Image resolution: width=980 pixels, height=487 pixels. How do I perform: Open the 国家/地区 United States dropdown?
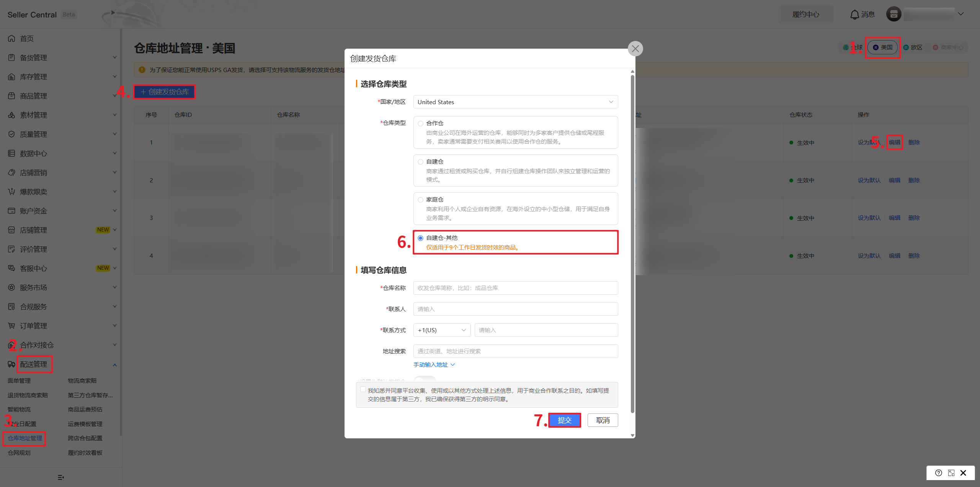pyautogui.click(x=515, y=102)
